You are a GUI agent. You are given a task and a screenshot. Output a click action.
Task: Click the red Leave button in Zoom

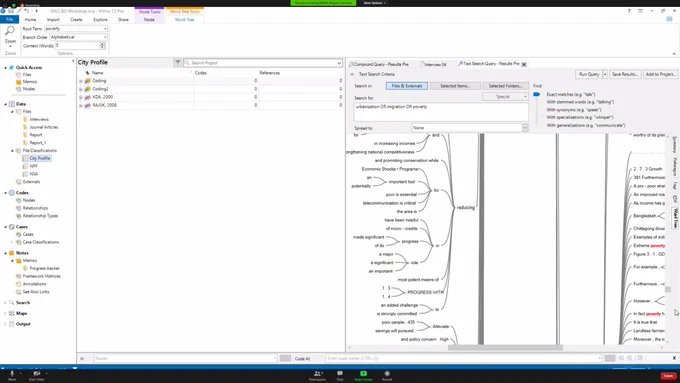668,376
